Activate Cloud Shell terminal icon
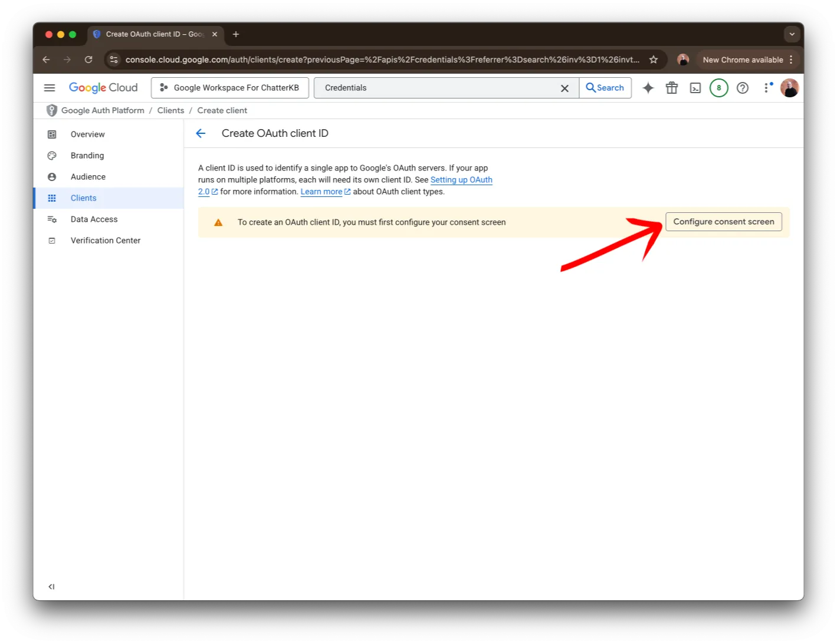This screenshot has height=644, width=837. click(695, 88)
